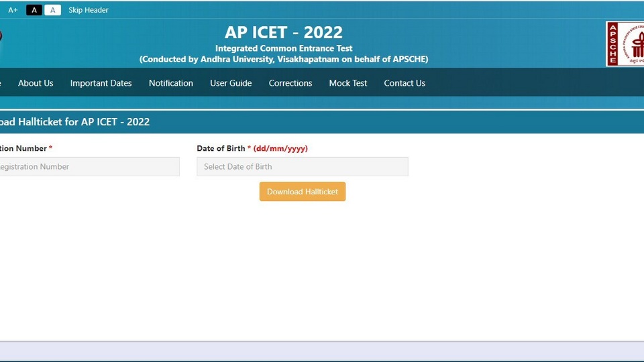Increase font size with A+ button
Viewport: 644px width, 362px height.
click(13, 10)
